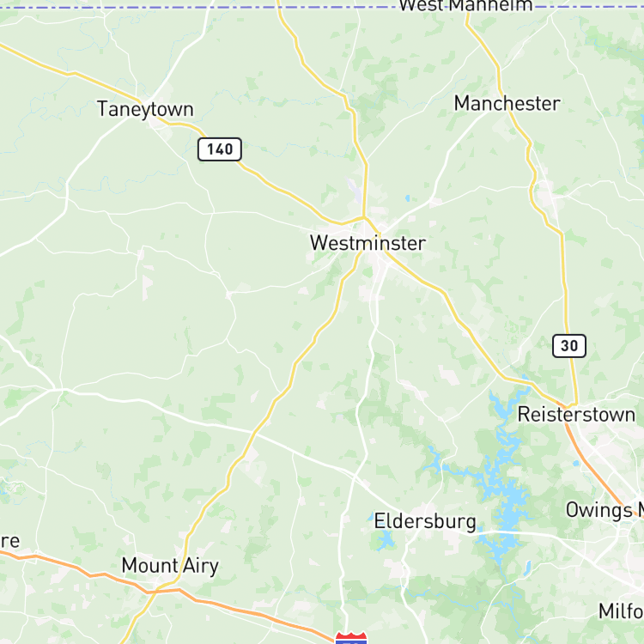Click the yellow road north of Manchester

pos(484,46)
